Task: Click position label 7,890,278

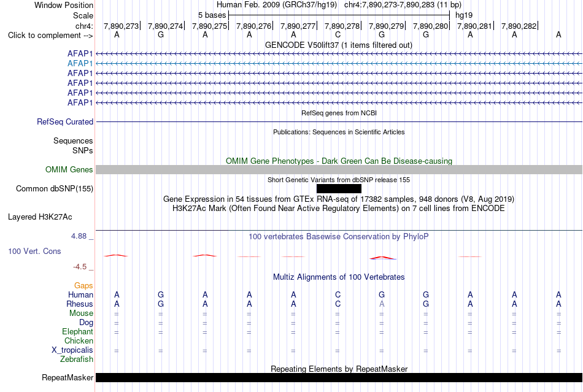Action: point(342,26)
